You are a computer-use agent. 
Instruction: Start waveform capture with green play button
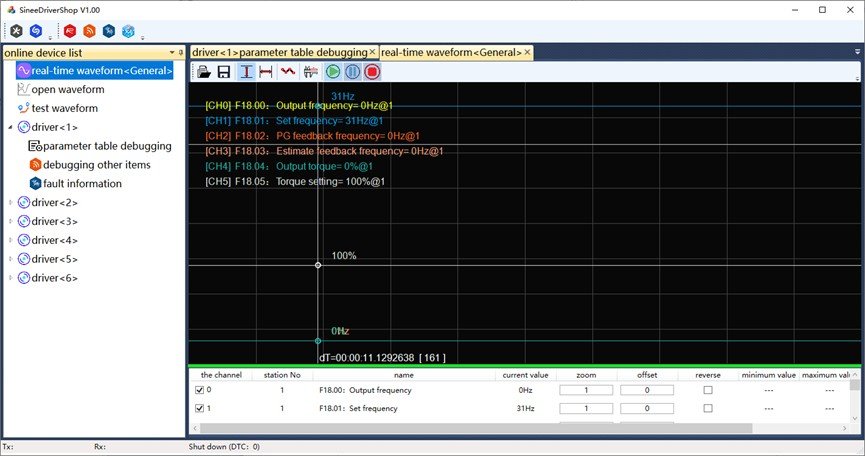(x=333, y=72)
